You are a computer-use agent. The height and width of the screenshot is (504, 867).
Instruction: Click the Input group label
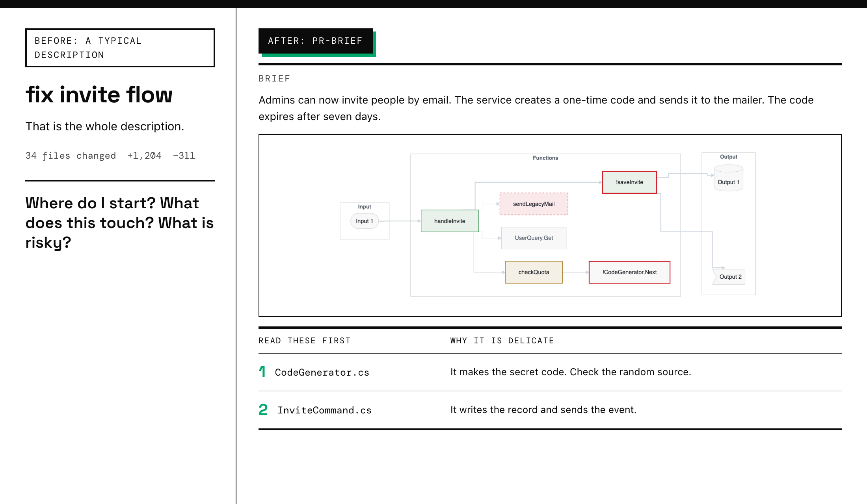click(x=365, y=207)
